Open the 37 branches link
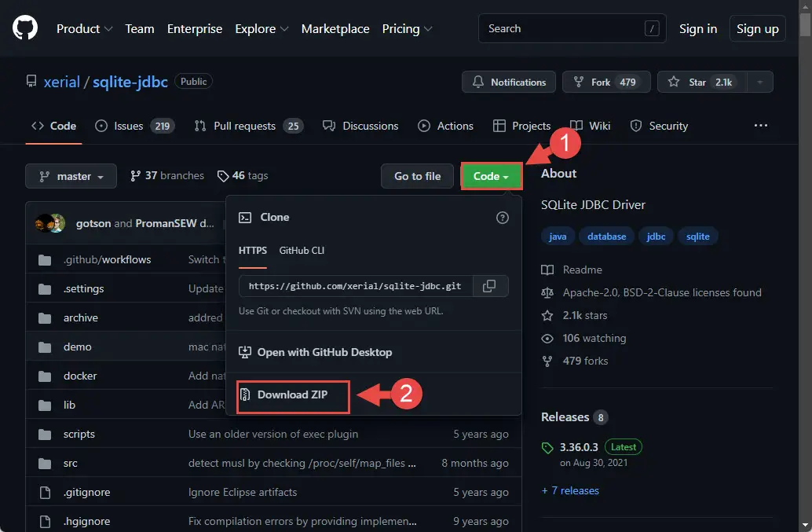 pos(167,175)
